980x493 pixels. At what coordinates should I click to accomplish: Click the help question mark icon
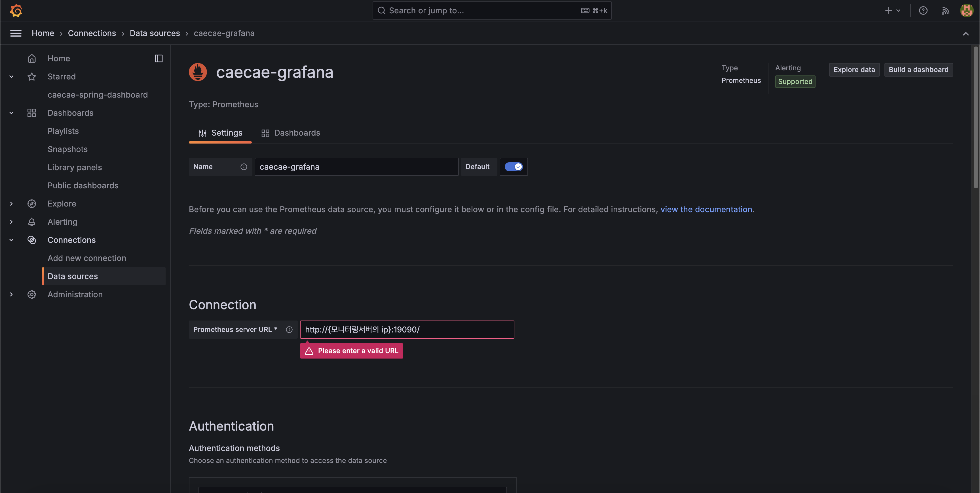pyautogui.click(x=923, y=11)
